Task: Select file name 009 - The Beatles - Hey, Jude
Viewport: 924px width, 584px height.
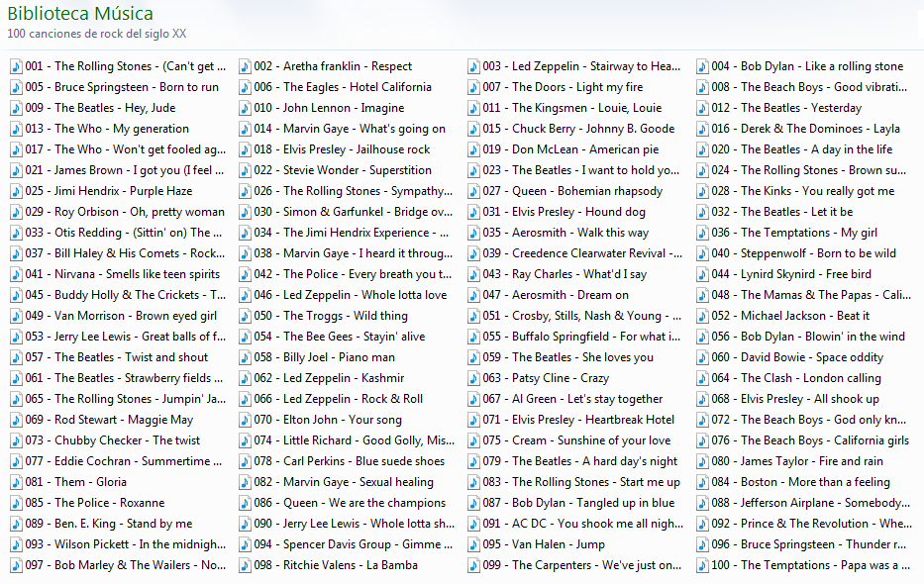Action: (x=100, y=108)
